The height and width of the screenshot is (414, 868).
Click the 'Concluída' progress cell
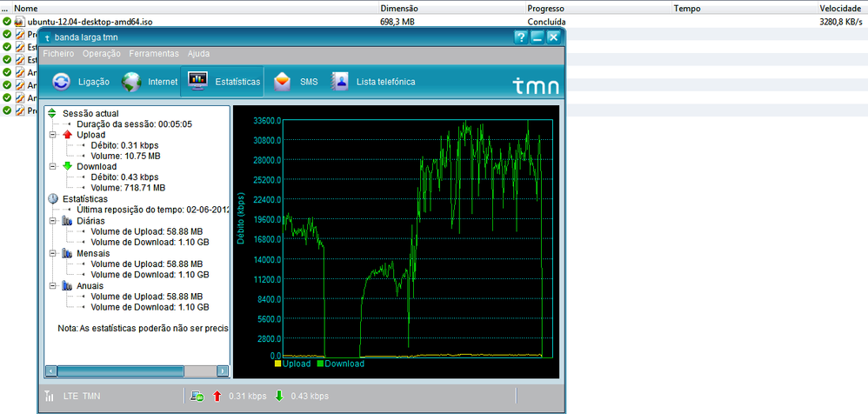tap(546, 22)
